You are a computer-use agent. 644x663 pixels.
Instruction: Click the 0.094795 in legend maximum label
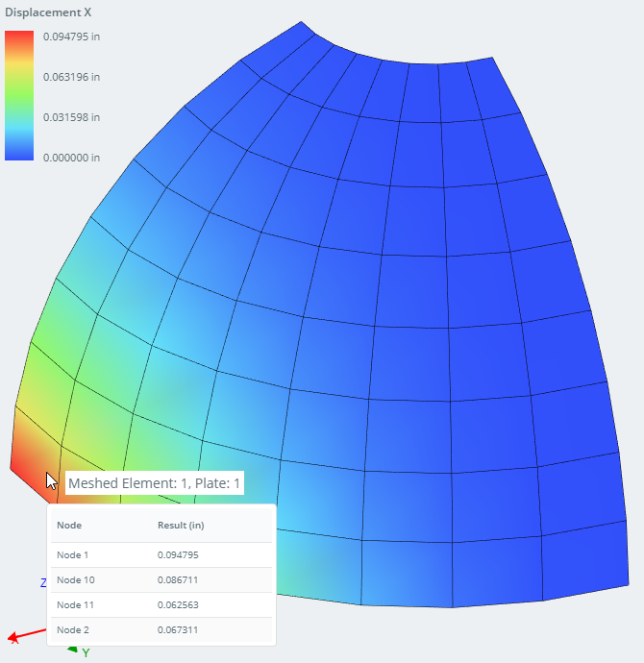point(71,37)
